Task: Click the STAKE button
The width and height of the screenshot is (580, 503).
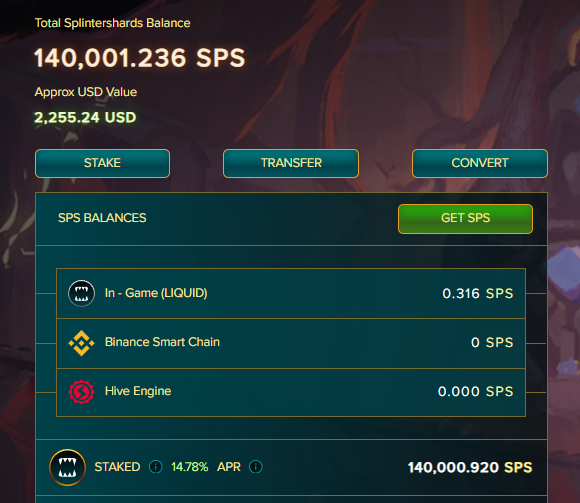Action: tap(102, 163)
